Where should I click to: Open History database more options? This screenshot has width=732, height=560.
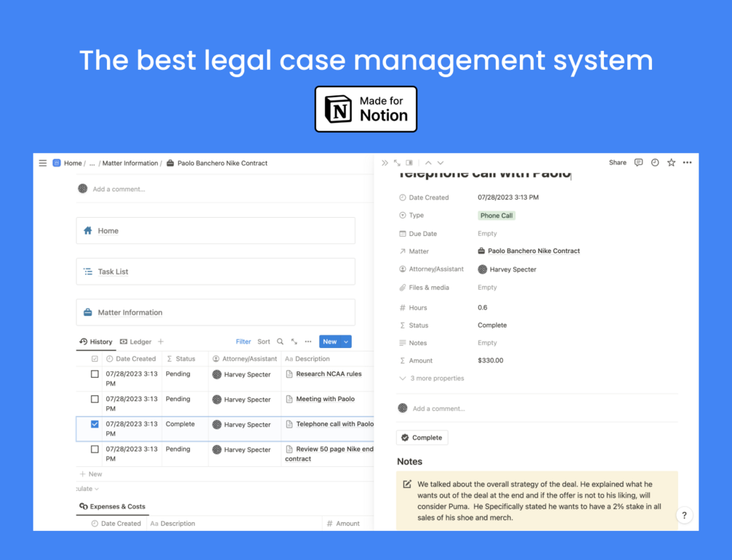(308, 342)
